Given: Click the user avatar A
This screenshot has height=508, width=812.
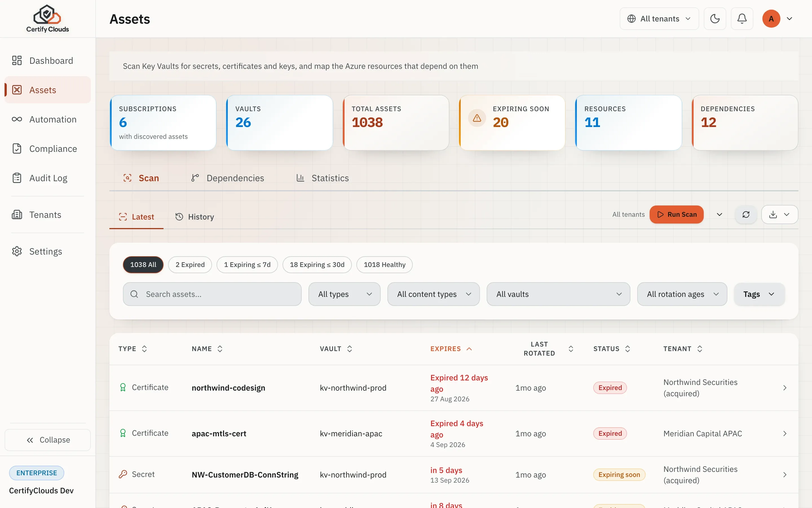Looking at the screenshot, I should [771, 18].
